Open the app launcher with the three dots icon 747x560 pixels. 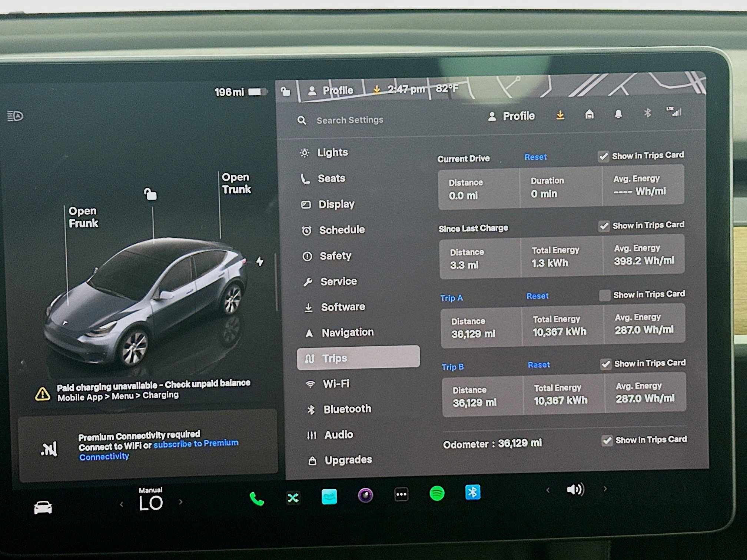pyautogui.click(x=401, y=494)
